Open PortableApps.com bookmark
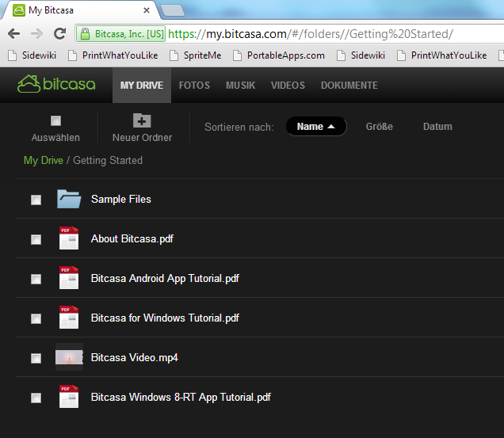This screenshot has height=438, width=504. tap(279, 55)
